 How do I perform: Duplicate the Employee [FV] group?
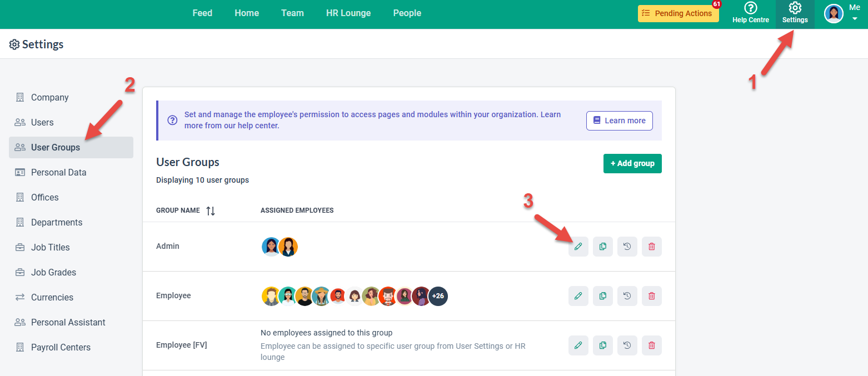pyautogui.click(x=602, y=345)
